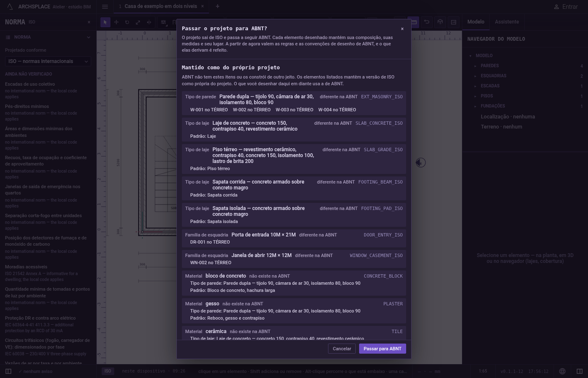Select the mirror tool in toolbar

tap(149, 22)
